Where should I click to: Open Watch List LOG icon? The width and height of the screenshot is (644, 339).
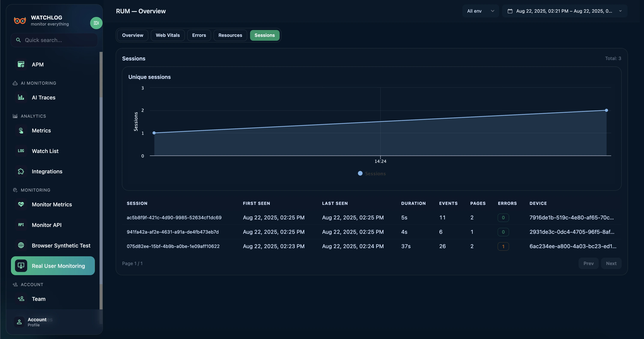click(x=21, y=151)
